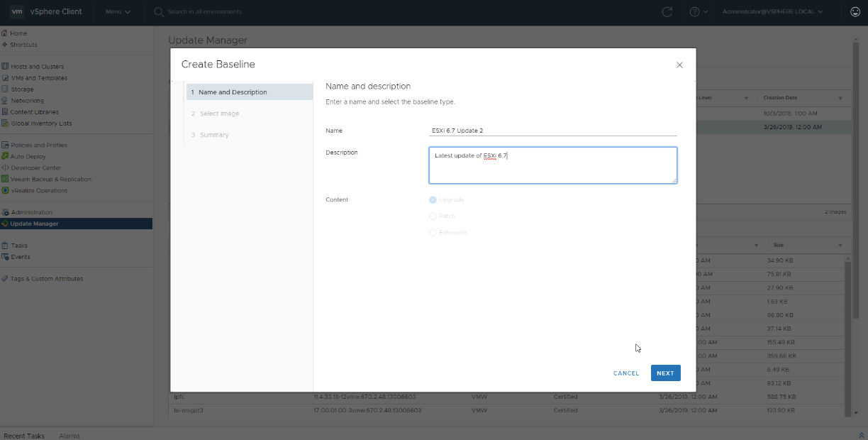The image size is (868, 440).
Task: Open the Alarms tab
Action: pos(69,436)
